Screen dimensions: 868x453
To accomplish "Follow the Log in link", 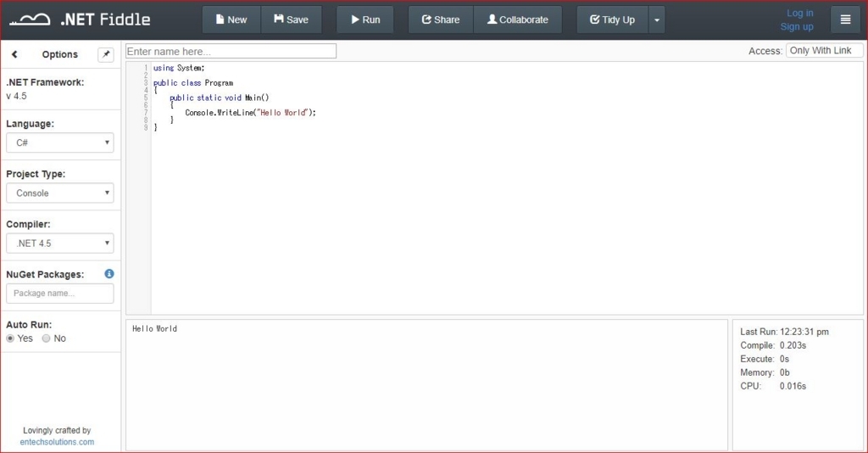I will 800,13.
